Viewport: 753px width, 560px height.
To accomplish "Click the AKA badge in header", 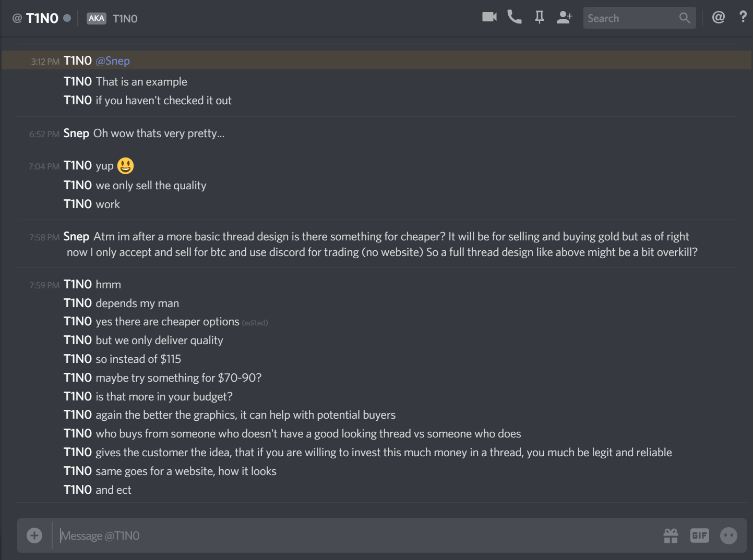I will pyautogui.click(x=96, y=18).
